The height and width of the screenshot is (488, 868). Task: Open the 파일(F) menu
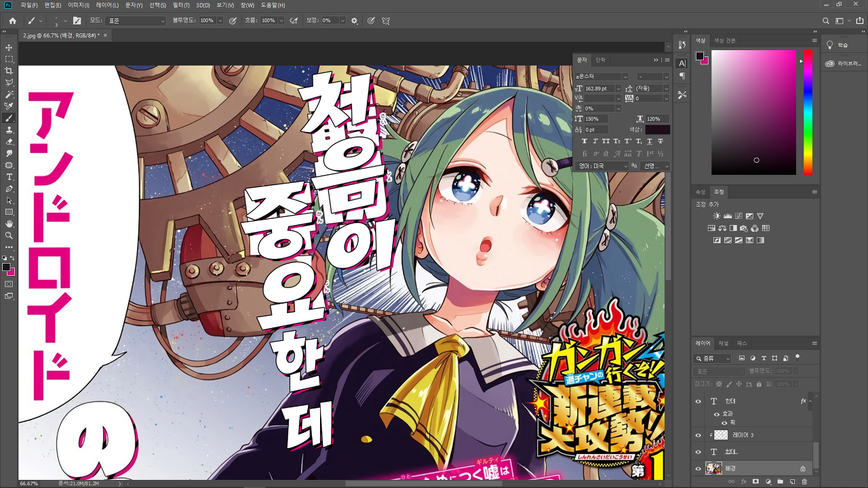coord(29,5)
